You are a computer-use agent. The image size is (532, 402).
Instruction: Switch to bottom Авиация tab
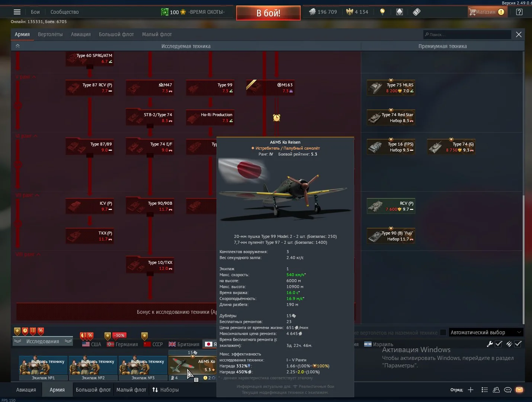26,390
